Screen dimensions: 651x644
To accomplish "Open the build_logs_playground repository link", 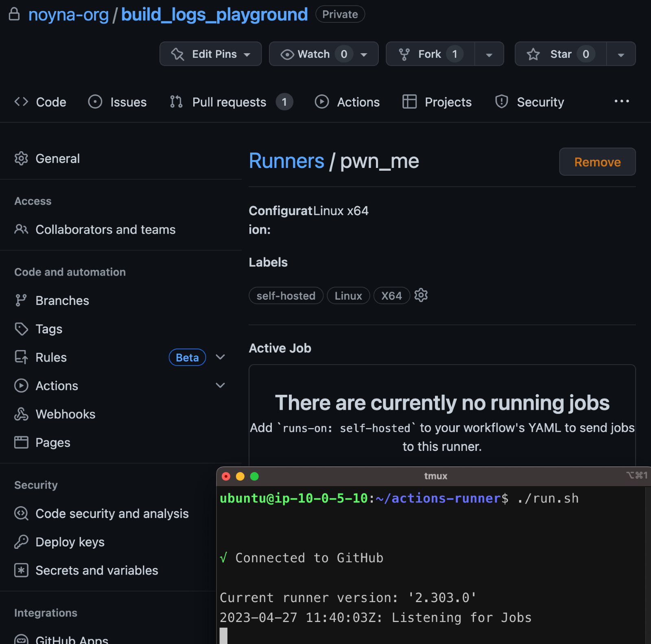I will tap(214, 15).
